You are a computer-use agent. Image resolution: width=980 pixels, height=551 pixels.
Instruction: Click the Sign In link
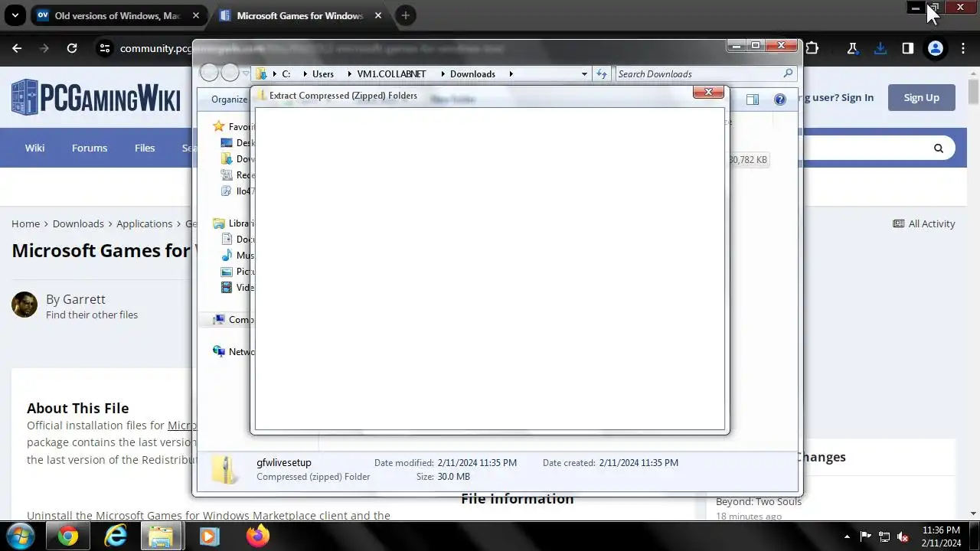(857, 97)
